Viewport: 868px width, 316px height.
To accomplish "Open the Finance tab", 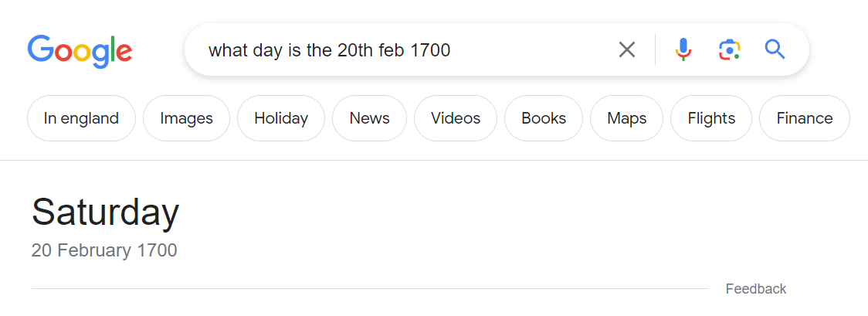I will (804, 118).
